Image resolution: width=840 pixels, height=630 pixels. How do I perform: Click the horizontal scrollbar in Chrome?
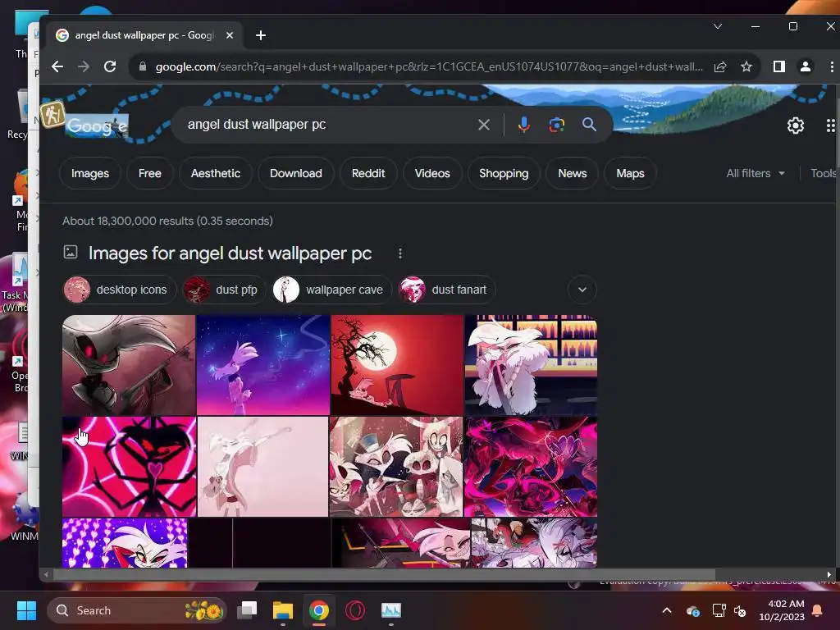384,574
